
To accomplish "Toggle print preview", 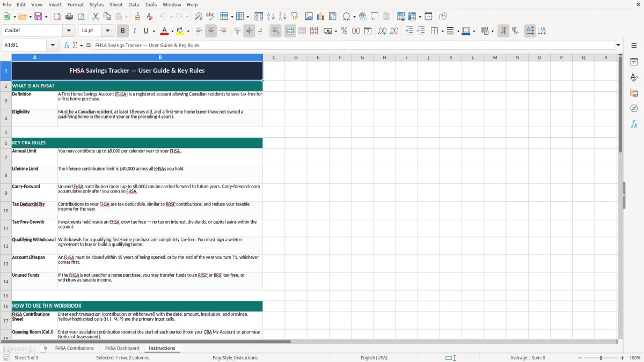I will pyautogui.click(x=81, y=17).
